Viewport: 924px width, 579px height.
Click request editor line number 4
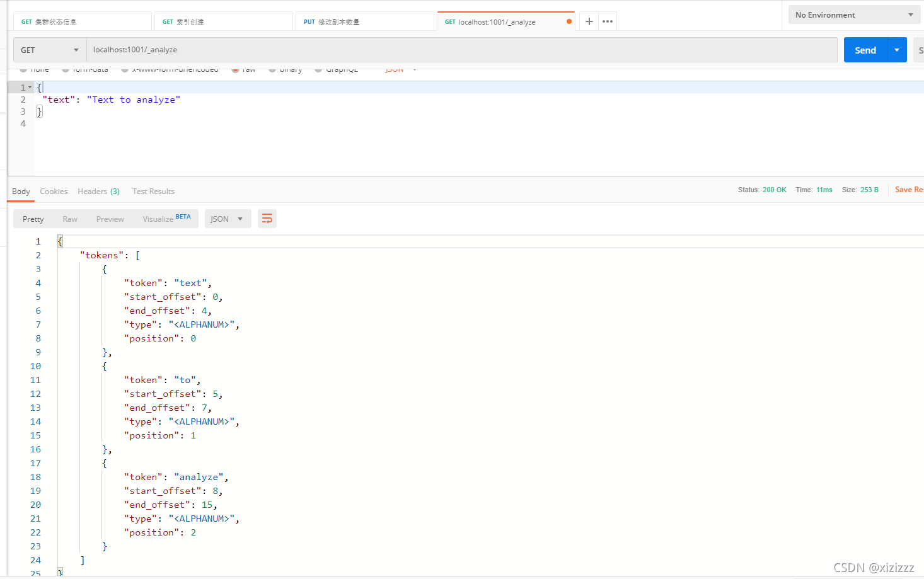23,123
